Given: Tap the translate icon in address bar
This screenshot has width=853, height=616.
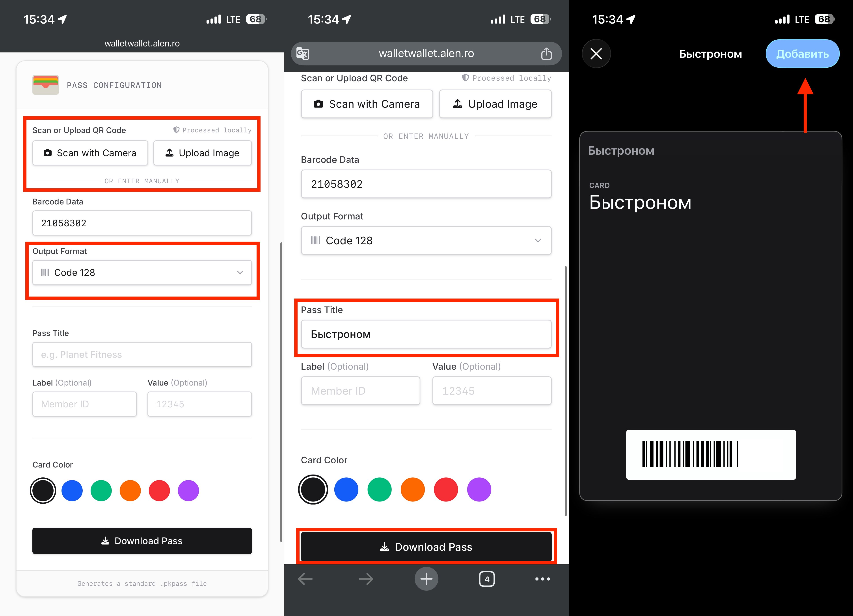Looking at the screenshot, I should click(303, 53).
